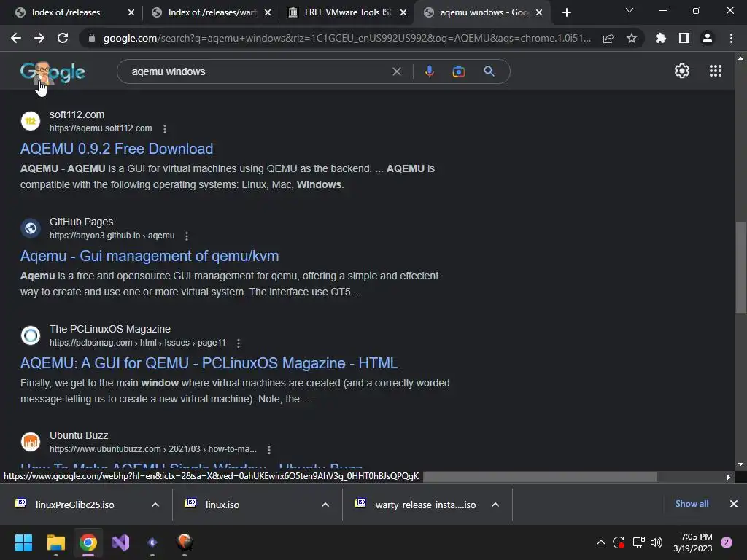Close the downloads bar
The width and height of the screenshot is (747, 560).
tap(734, 504)
